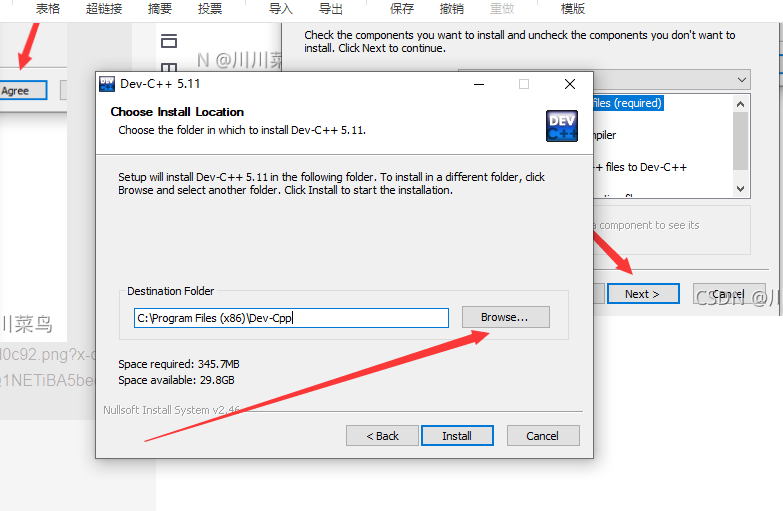This screenshot has width=783, height=511.
Task: Open the 投票 toolbar item
Action: (210, 8)
